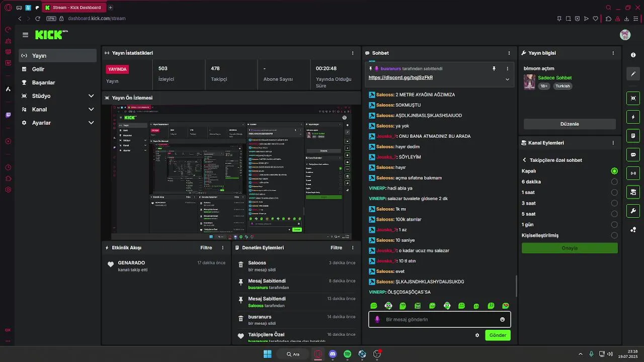Screen dimensions: 644x362
Task: Select the 6 dakika radio option
Action: (x=614, y=182)
